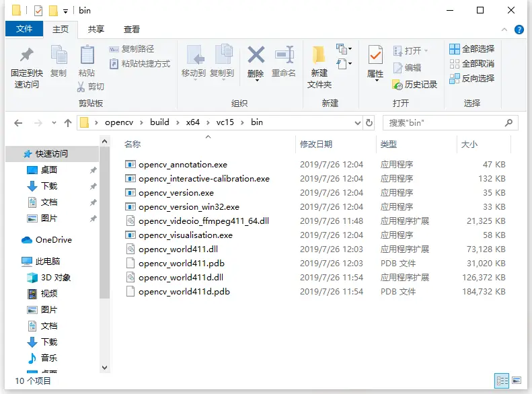Switch to large icons view in status bar
This screenshot has width=532, height=394.
point(517,381)
